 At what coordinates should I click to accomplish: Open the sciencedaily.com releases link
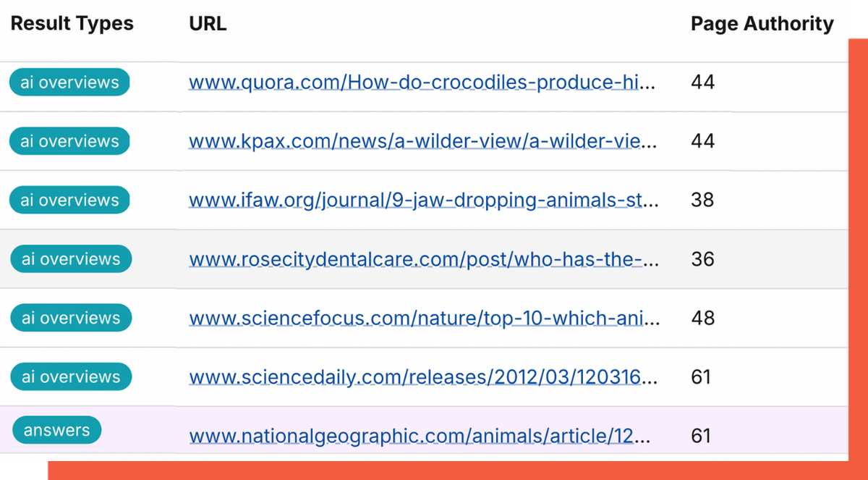(x=422, y=377)
